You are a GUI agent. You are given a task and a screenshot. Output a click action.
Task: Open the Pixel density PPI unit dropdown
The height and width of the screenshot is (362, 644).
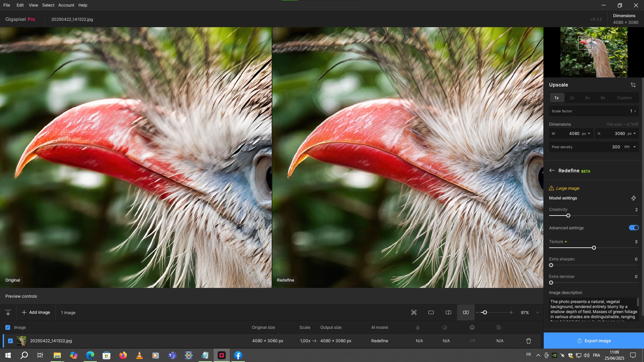click(634, 147)
